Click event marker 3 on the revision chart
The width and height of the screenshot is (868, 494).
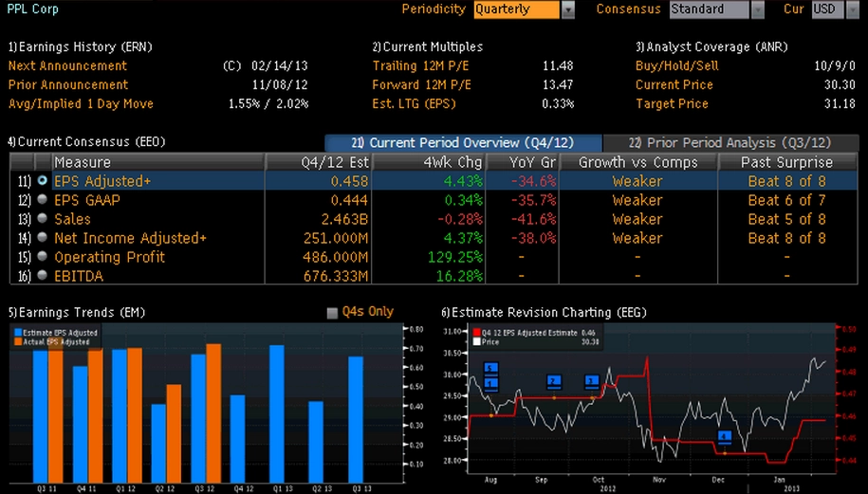pyautogui.click(x=592, y=381)
